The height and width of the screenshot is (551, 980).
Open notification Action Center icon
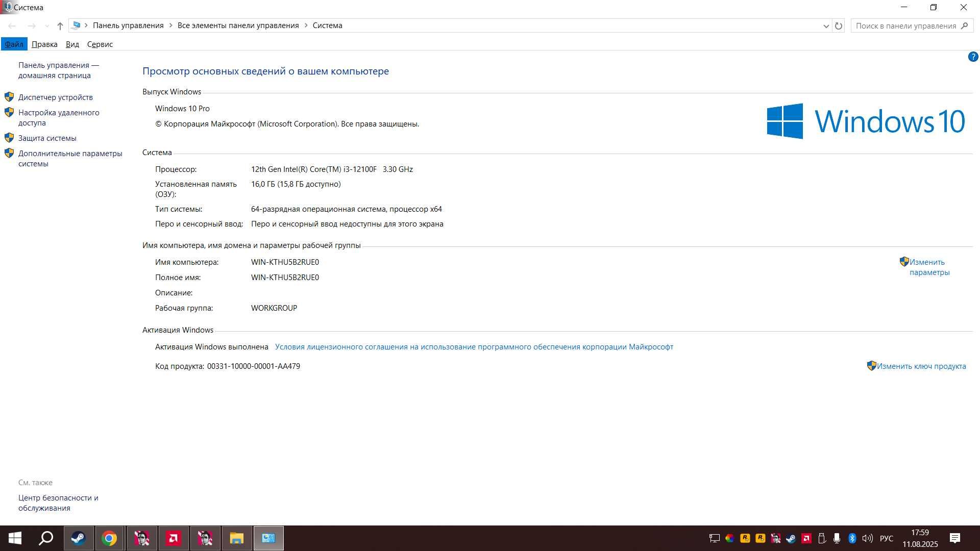click(955, 538)
